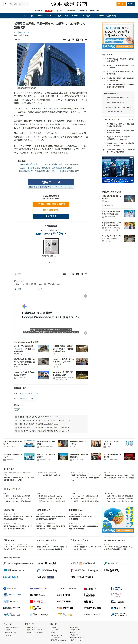
Task: Click the top note share icon
Action: tap(73, 40)
